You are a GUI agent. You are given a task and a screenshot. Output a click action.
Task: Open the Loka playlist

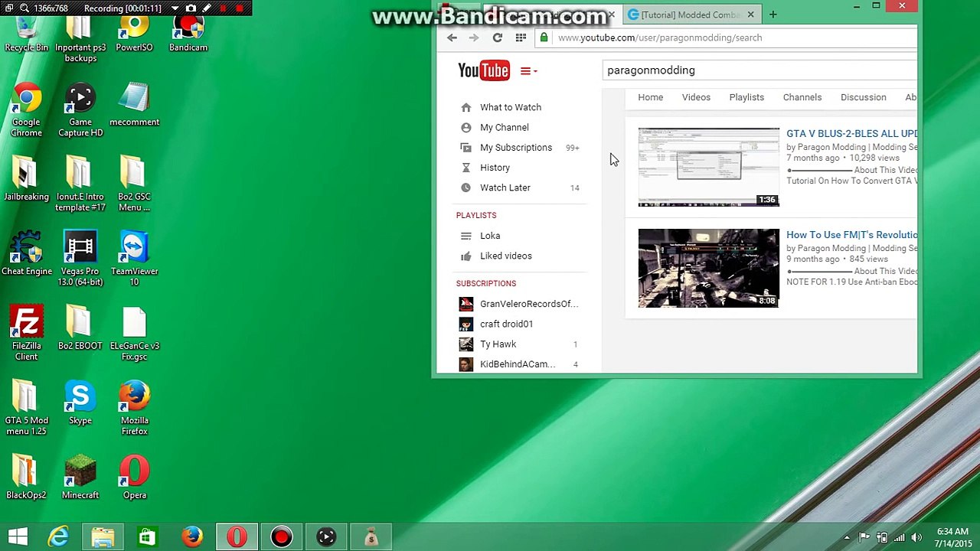coord(490,236)
